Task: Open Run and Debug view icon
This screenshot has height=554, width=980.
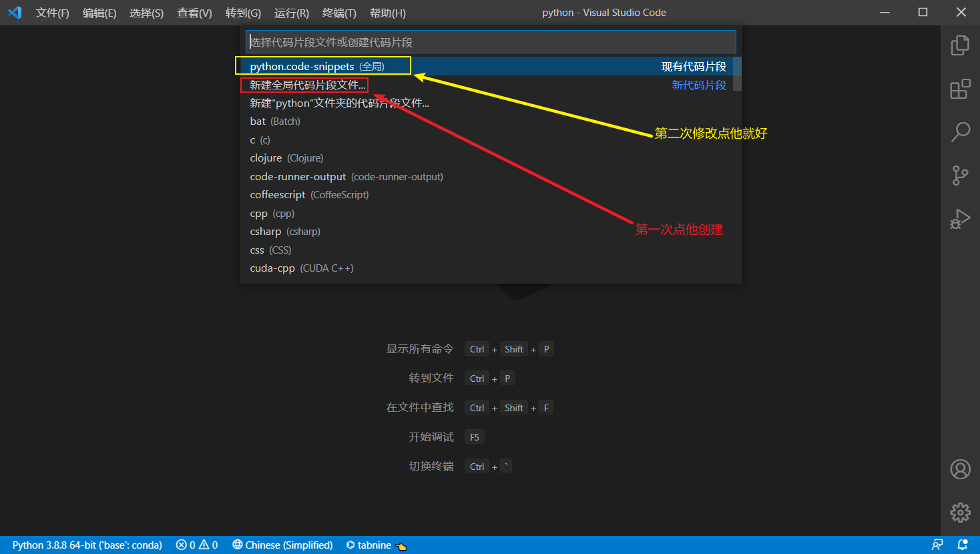Action: [x=960, y=219]
